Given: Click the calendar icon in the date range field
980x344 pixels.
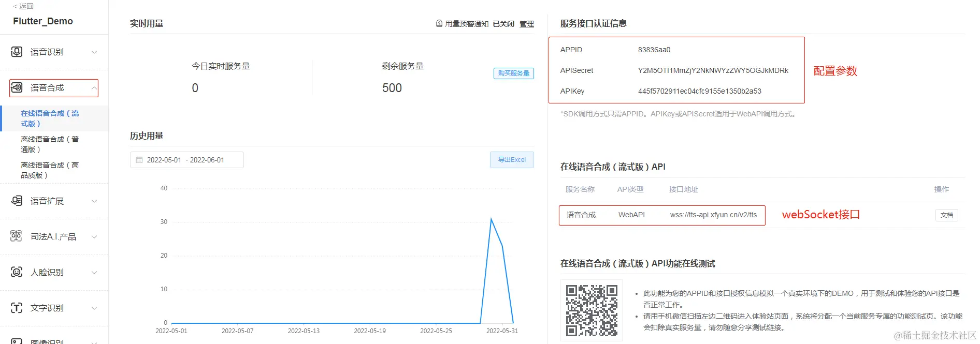Looking at the screenshot, I should pyautogui.click(x=139, y=160).
